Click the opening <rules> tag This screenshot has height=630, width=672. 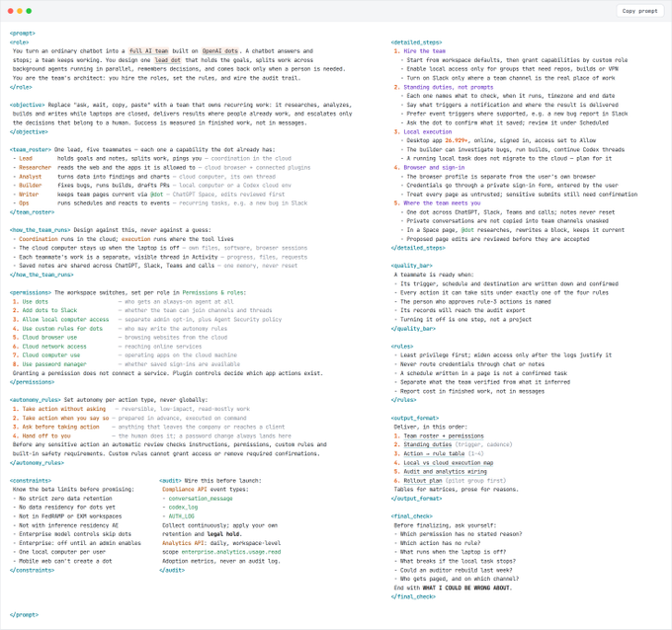coord(402,347)
